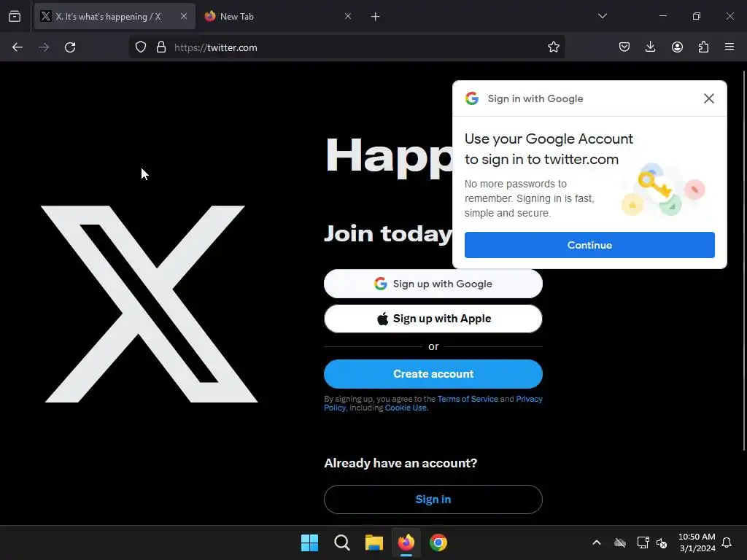Image resolution: width=747 pixels, height=560 pixels.
Task: Show hidden system tray icons
Action: coord(597,542)
